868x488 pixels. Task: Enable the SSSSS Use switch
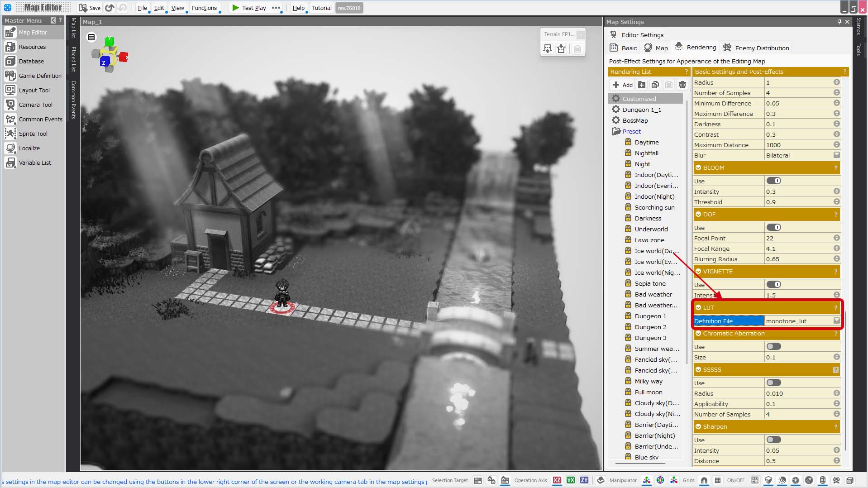point(774,383)
